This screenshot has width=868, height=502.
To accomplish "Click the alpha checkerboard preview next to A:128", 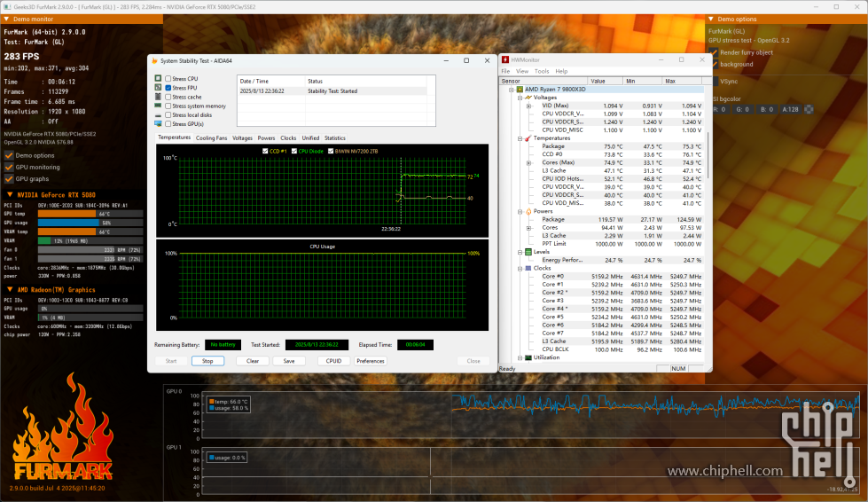I will tap(809, 110).
